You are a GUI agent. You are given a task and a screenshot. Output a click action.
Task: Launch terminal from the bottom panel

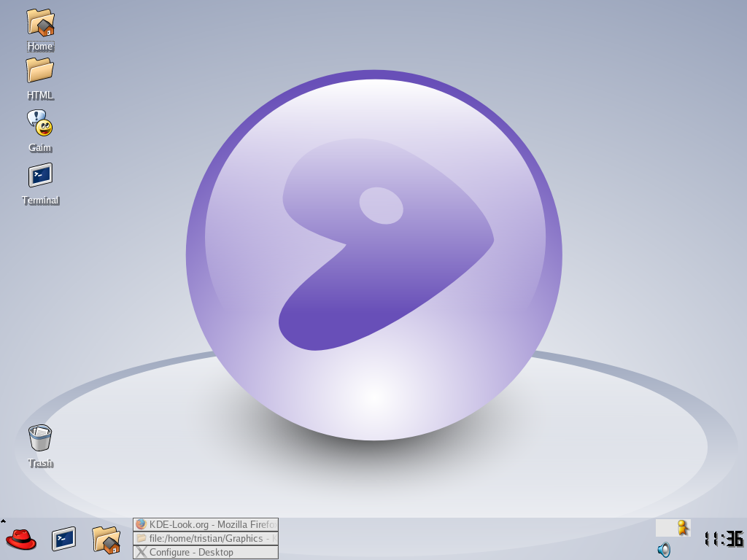pyautogui.click(x=64, y=539)
